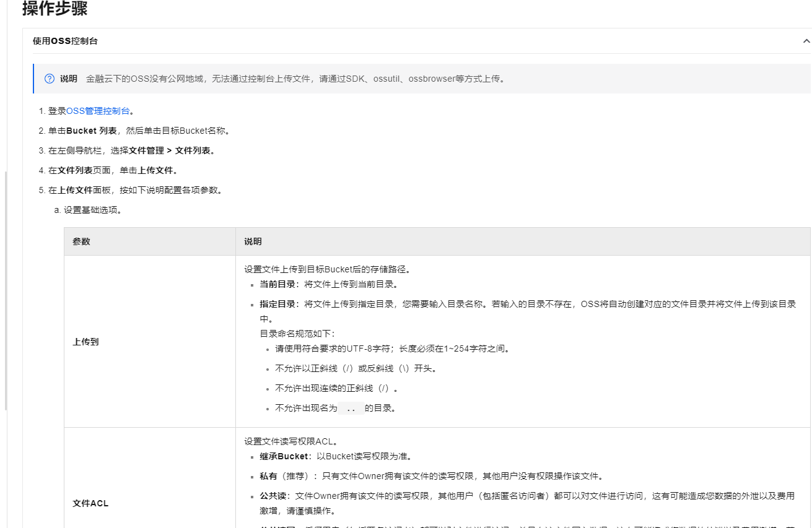Click step 2 text 单击Bucket 列表
This screenshot has width=812, height=528.
click(x=82, y=131)
